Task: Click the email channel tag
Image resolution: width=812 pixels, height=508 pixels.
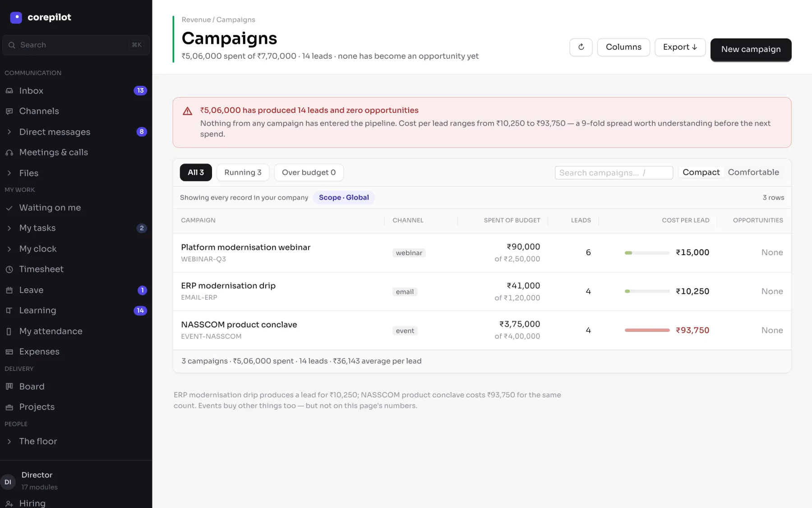Action: click(x=405, y=292)
